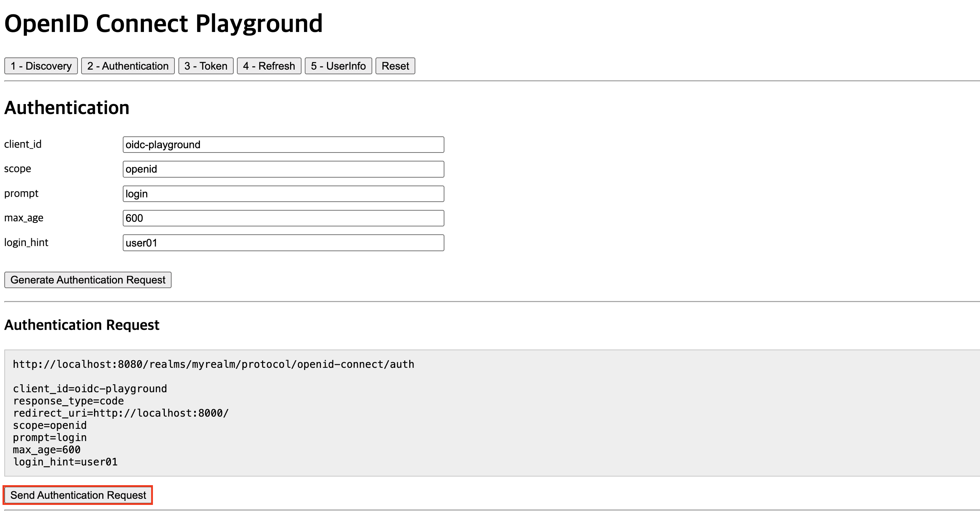Switch to 2 - Authentication step
Image resolution: width=980 pixels, height=511 pixels.
(x=127, y=66)
